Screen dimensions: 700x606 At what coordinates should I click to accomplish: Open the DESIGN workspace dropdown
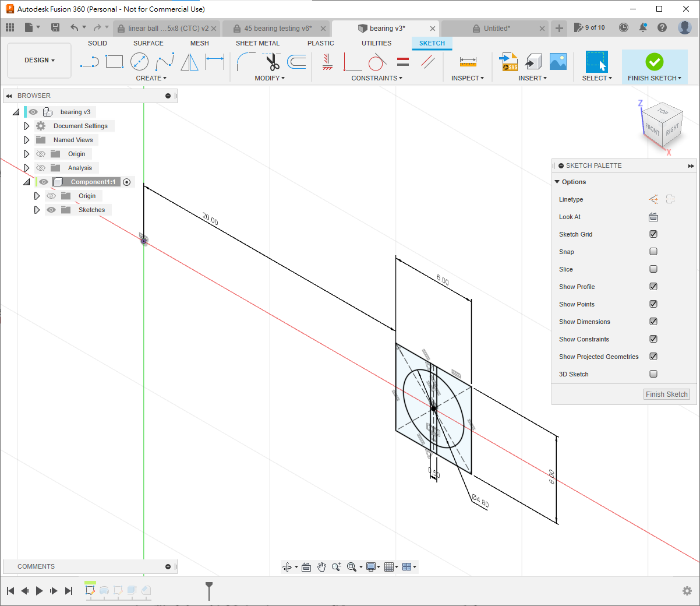click(x=39, y=60)
